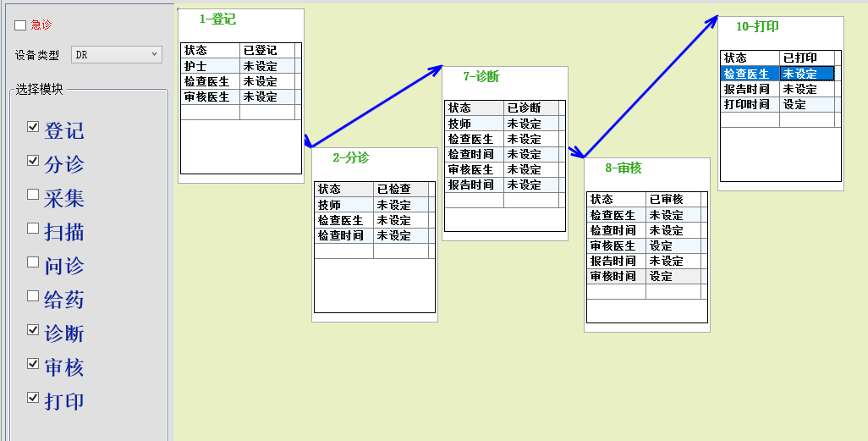Turn on the 给药 module checkbox
The image size is (868, 441).
coord(33,296)
